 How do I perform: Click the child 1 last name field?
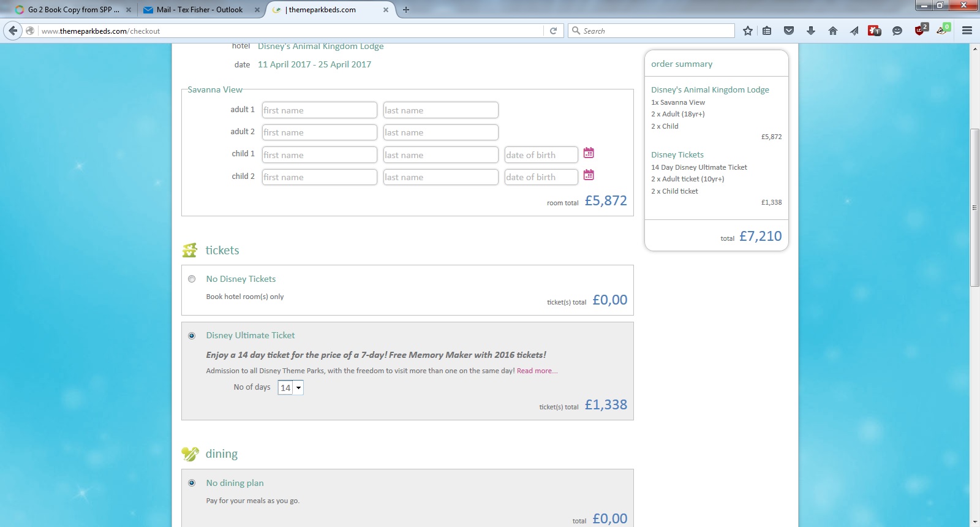(441, 154)
